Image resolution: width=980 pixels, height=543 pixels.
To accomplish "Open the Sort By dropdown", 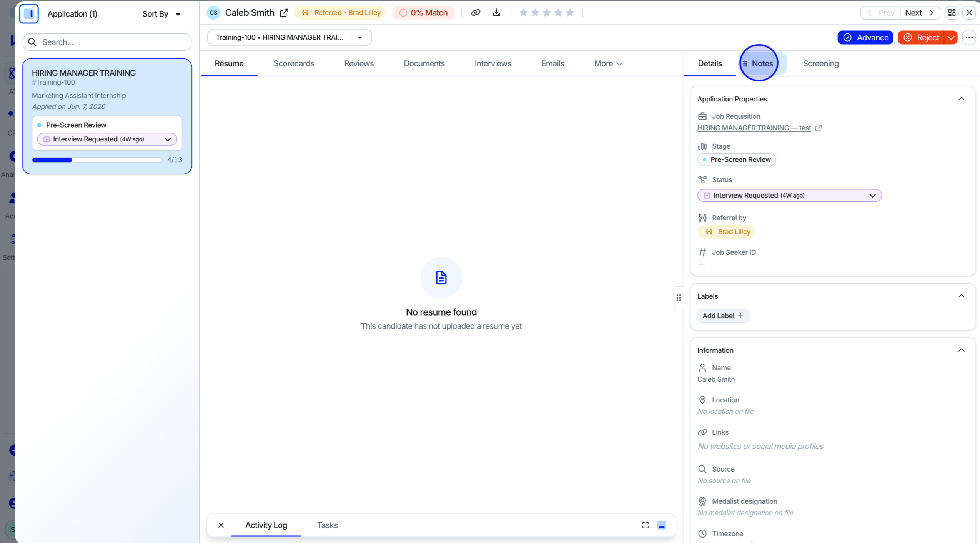I will coord(161,14).
